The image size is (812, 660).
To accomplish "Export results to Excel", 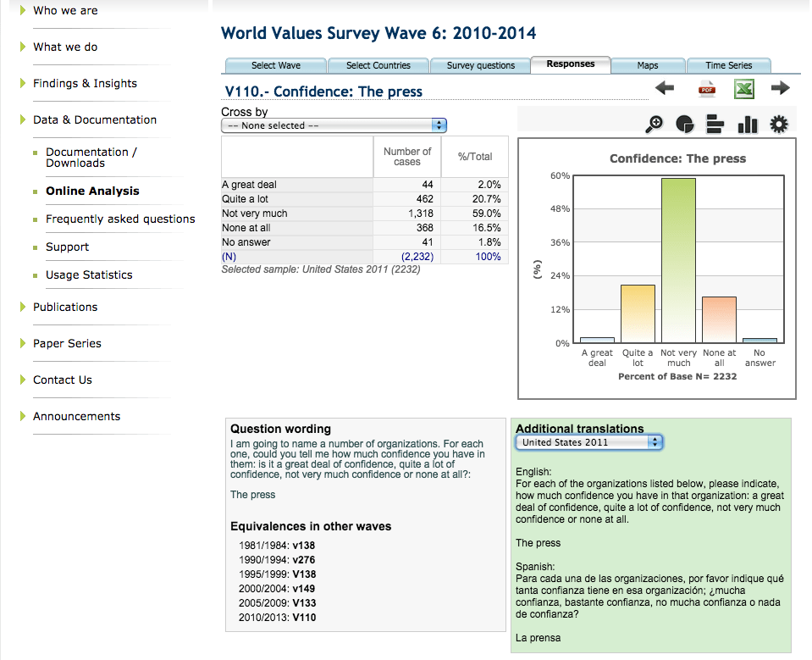I will tap(743, 89).
